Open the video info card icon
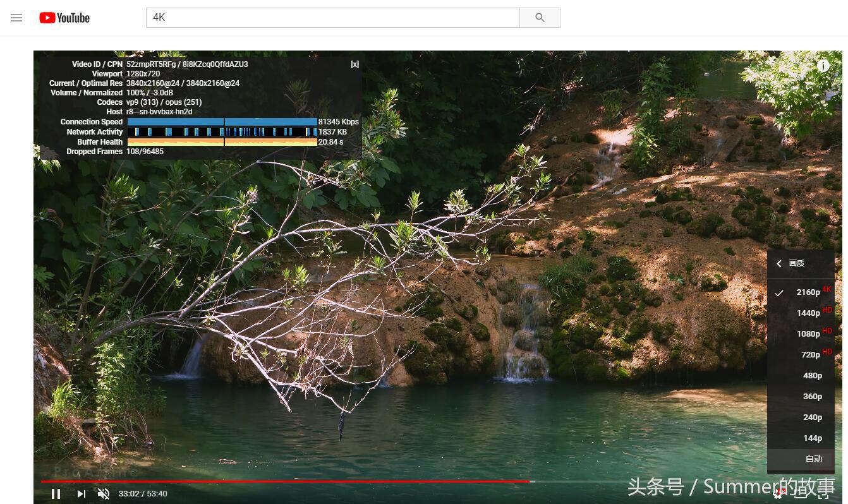Viewport: 848px width, 504px height. click(823, 66)
